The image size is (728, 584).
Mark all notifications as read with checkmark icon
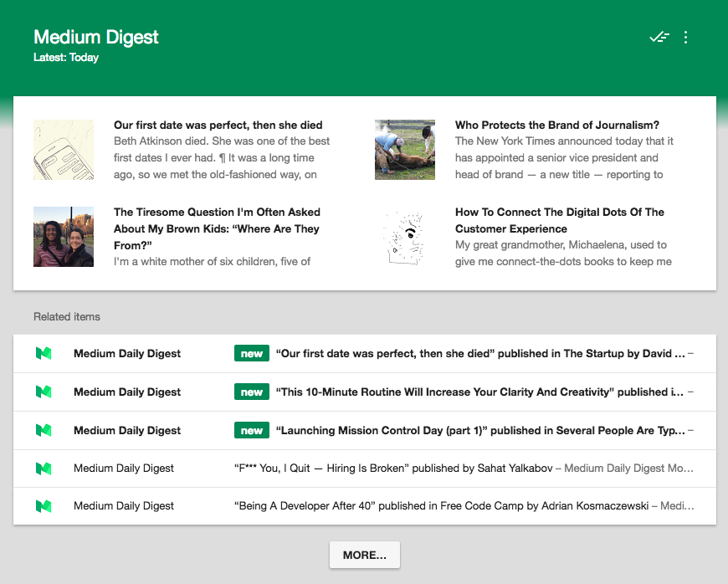coord(659,37)
